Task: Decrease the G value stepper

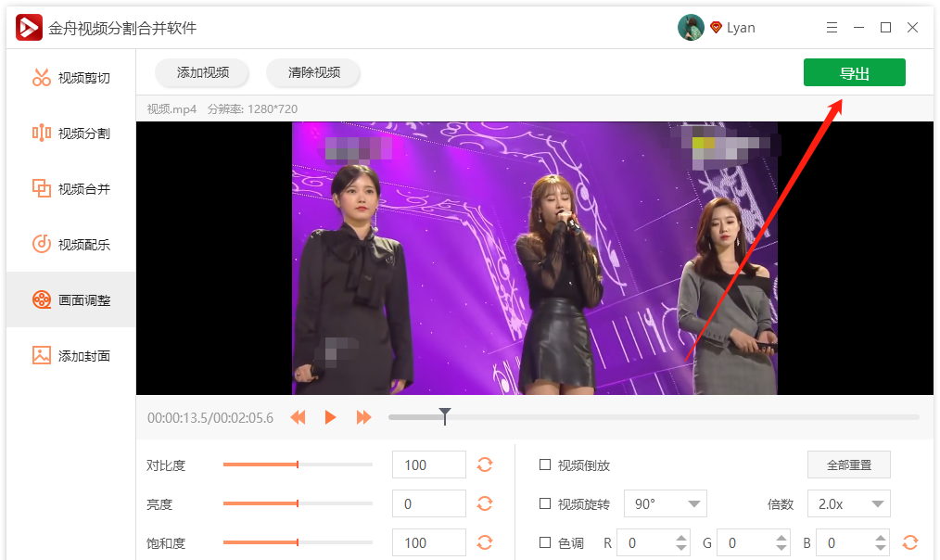Action: pos(781,547)
